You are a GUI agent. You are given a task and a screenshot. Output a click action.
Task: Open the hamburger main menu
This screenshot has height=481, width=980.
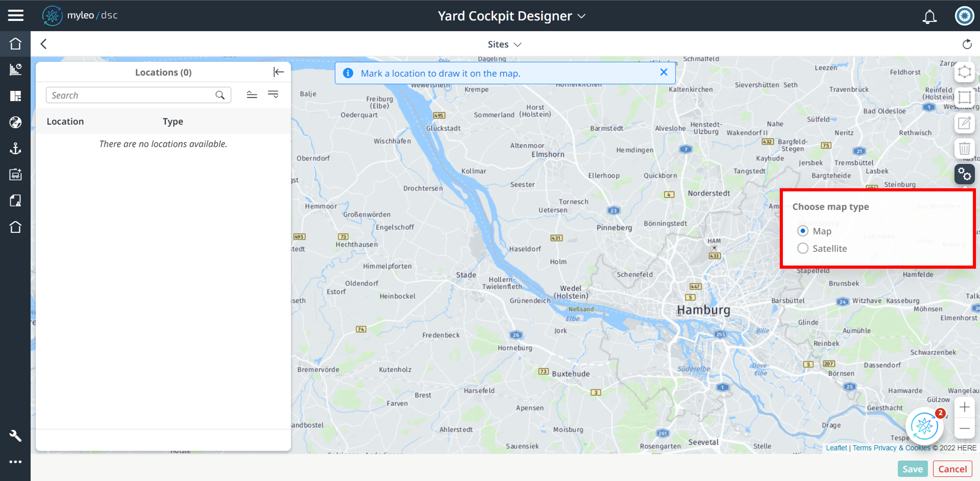[16, 16]
